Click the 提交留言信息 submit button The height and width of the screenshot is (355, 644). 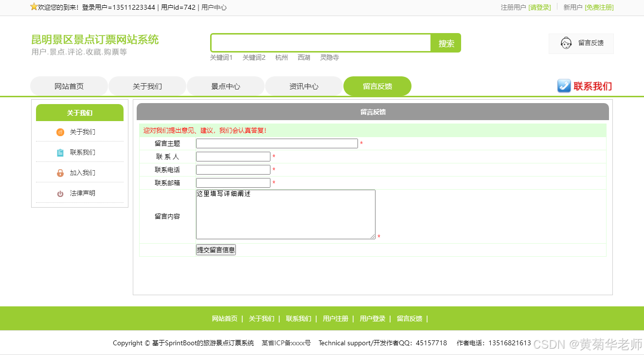[215, 249]
